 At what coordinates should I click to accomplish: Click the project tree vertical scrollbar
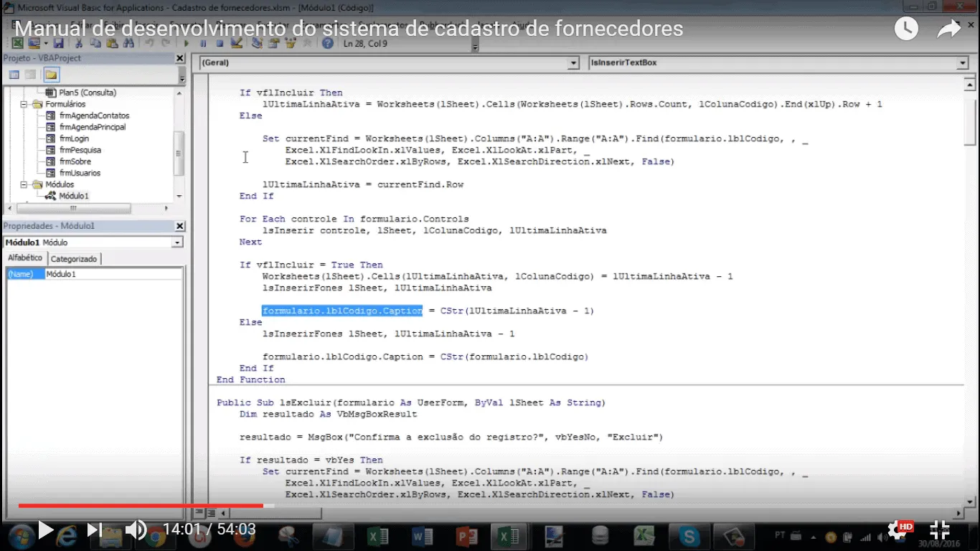coord(179,153)
